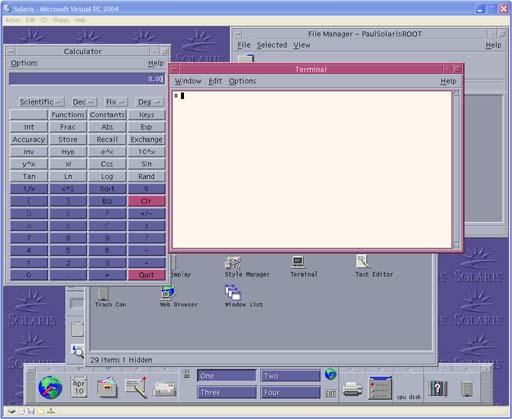Open the Edit menu in Terminal

[x=215, y=81]
